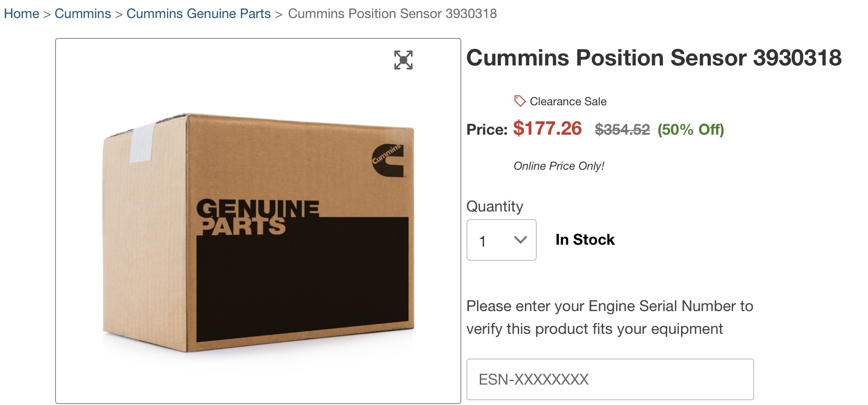The image size is (868, 405).
Task: Click the 50% Off discount label
Action: pyautogui.click(x=691, y=129)
